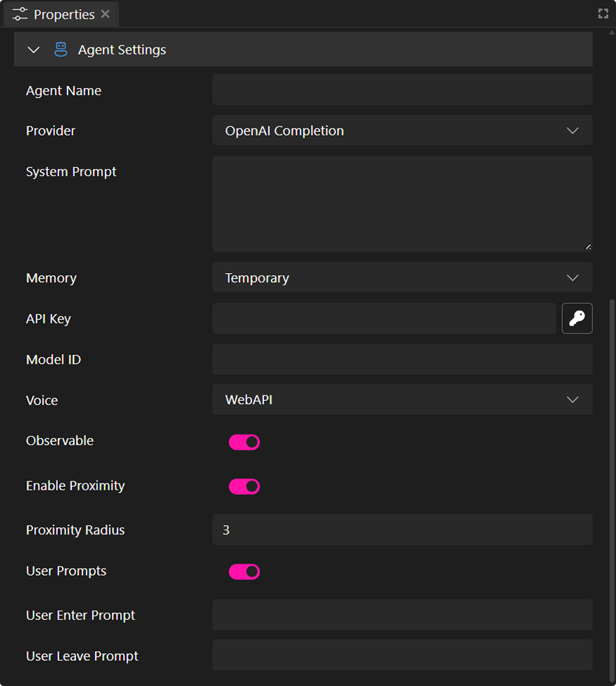Click the Properties panel sliders icon
This screenshot has width=616, height=686.
20,15
